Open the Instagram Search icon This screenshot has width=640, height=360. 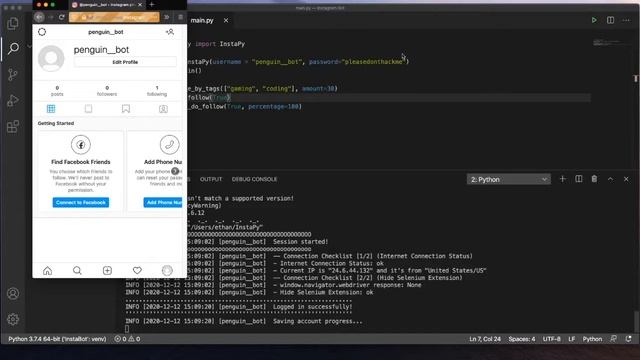77,270
